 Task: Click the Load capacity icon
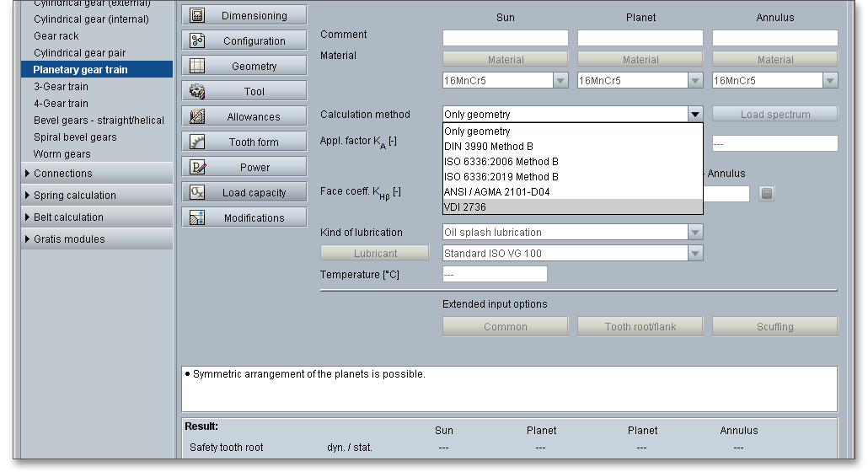coord(197,192)
